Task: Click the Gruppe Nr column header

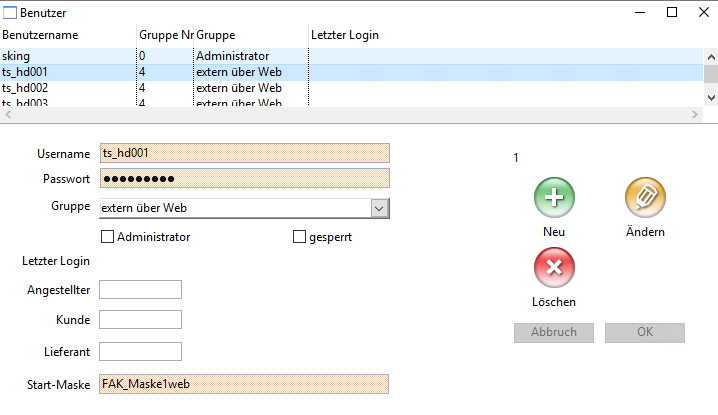Action: (165, 35)
